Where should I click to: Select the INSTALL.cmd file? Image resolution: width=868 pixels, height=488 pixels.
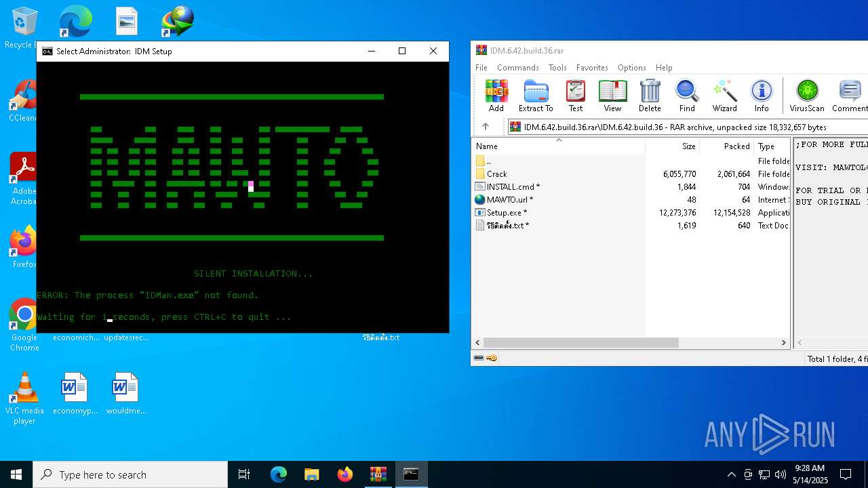(631, 187)
